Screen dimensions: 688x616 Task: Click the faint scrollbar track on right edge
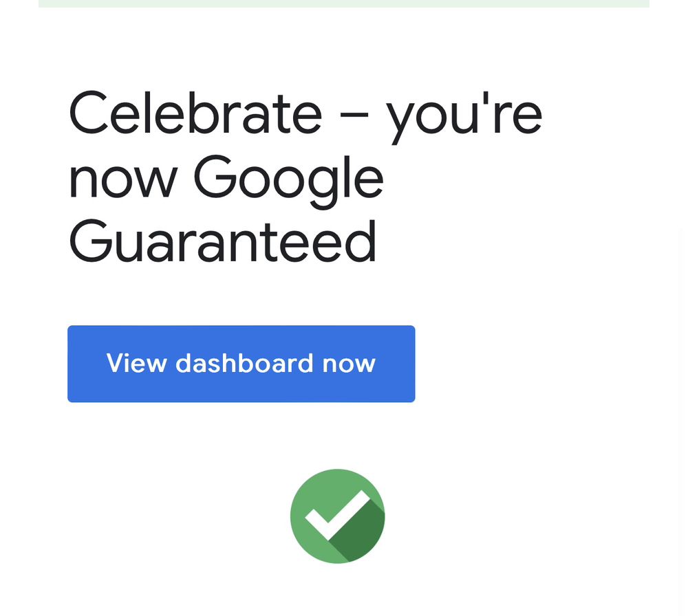coord(682,412)
